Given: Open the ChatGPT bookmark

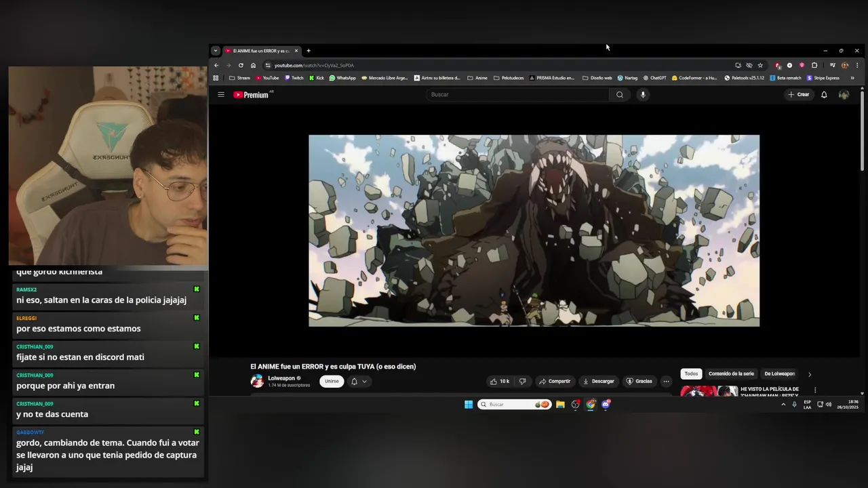Looking at the screenshot, I should click(x=654, y=78).
